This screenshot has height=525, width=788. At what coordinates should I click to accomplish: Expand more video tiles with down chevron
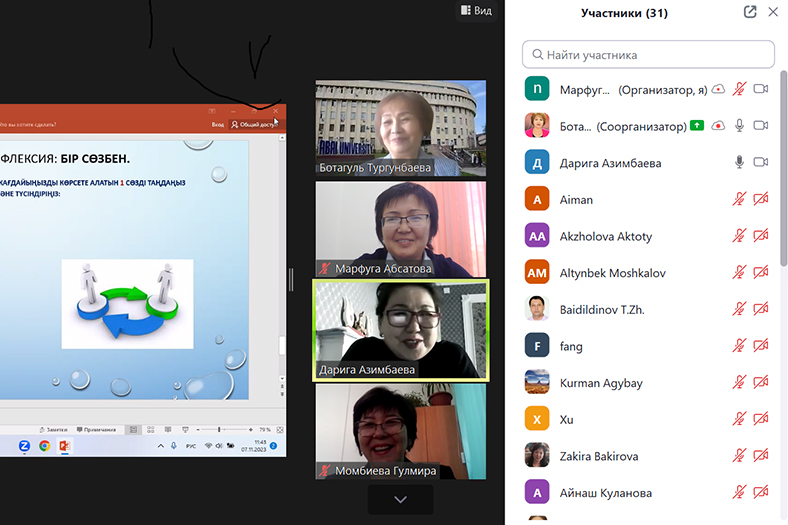click(x=400, y=499)
